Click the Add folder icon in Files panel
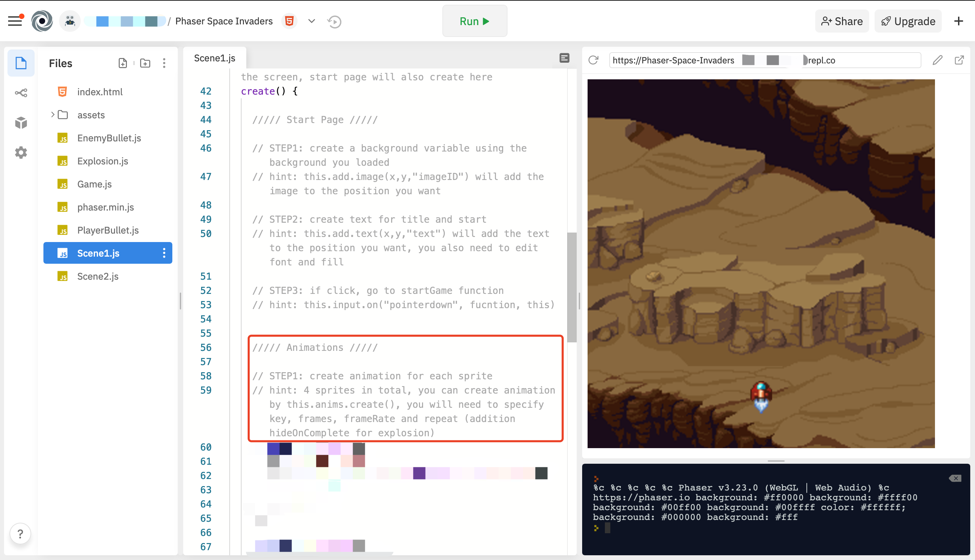 tap(145, 63)
